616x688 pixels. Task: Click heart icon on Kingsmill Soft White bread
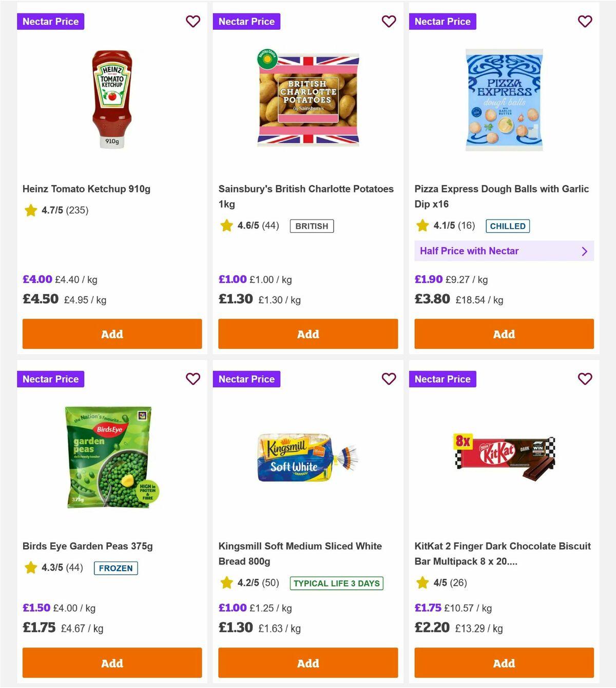click(389, 379)
